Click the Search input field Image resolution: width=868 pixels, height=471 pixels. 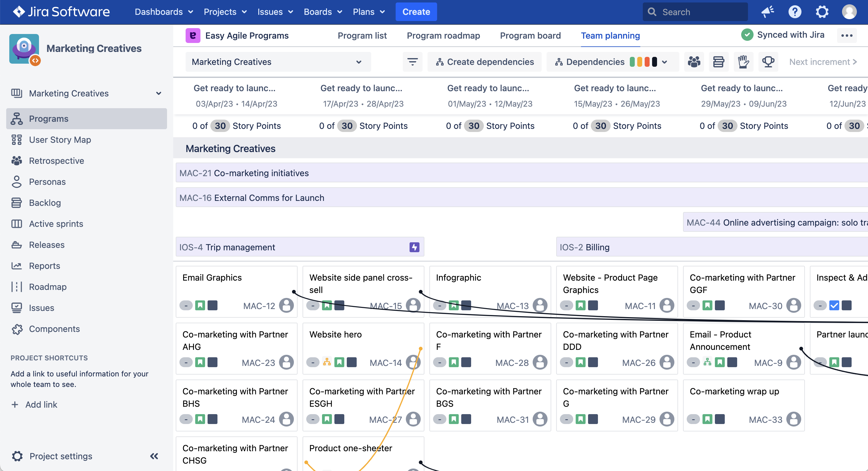tap(695, 12)
